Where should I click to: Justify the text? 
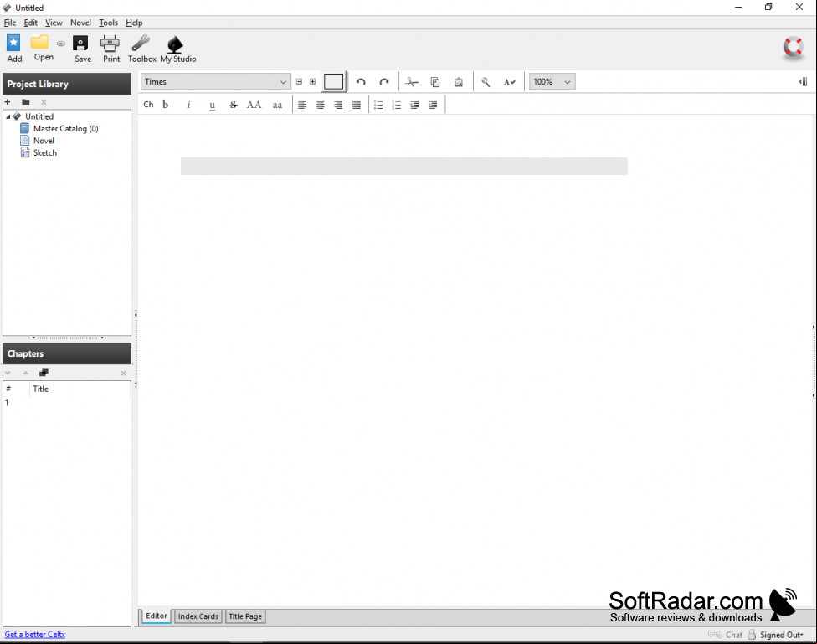pos(357,106)
